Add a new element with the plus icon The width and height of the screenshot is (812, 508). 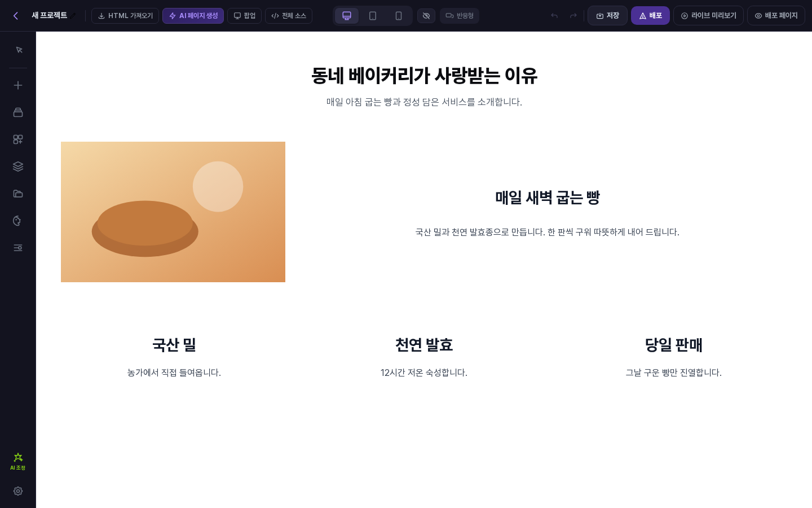(x=18, y=85)
